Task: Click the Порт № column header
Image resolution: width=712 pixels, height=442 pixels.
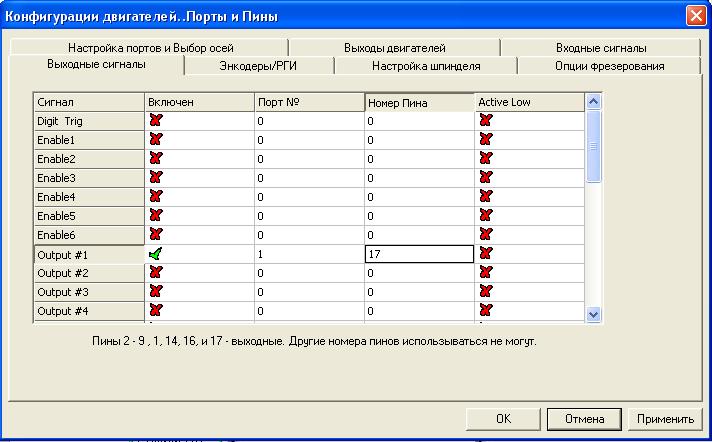Action: click(310, 102)
